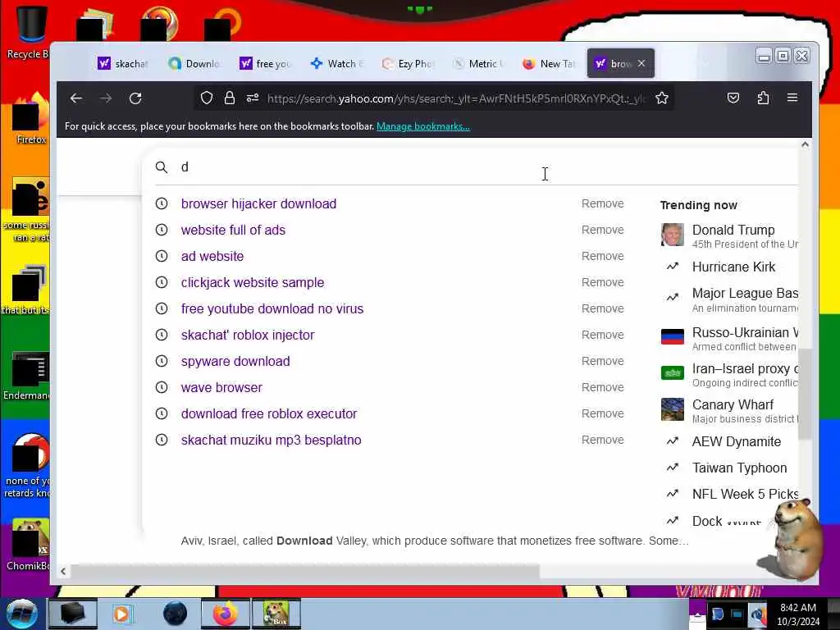
Task: Switch to the 'Watch' tab
Action: 336,64
